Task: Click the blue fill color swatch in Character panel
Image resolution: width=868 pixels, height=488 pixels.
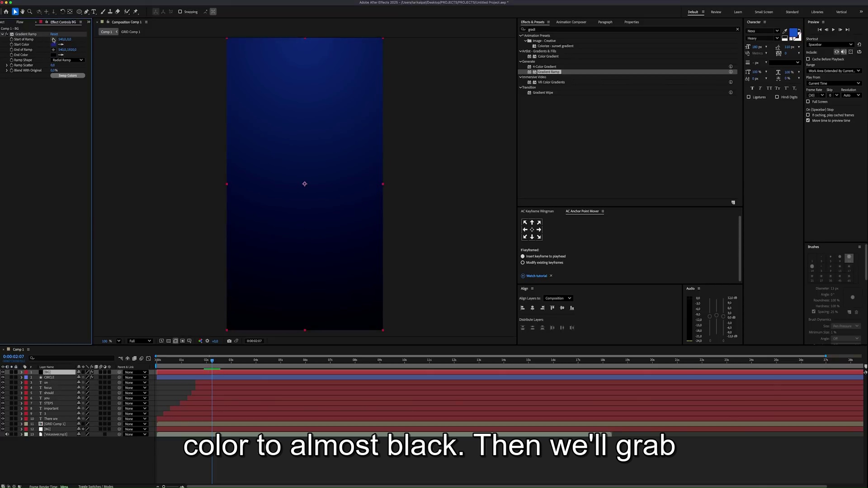Action: coord(793,33)
